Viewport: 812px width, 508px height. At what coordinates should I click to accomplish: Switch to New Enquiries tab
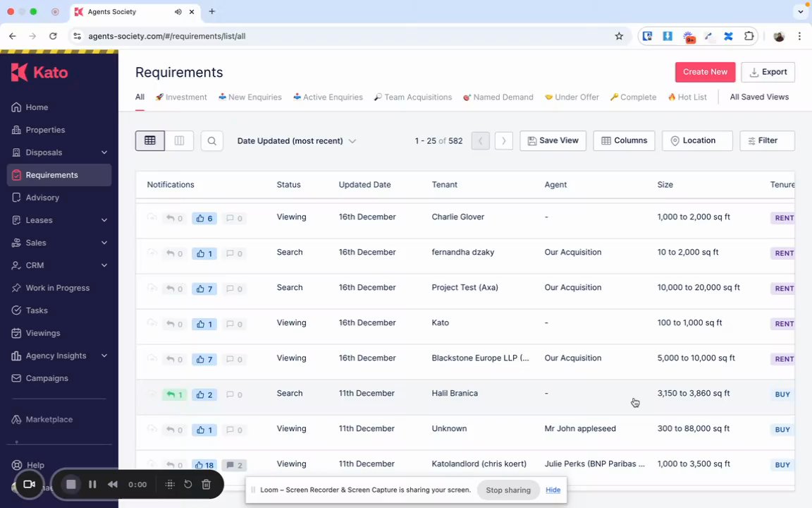[x=250, y=97]
